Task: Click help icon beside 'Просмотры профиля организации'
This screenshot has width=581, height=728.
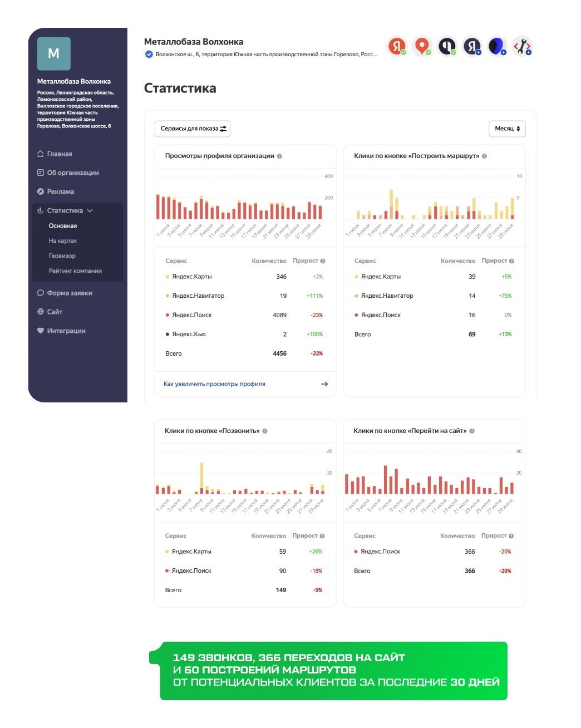Action: [x=279, y=156]
